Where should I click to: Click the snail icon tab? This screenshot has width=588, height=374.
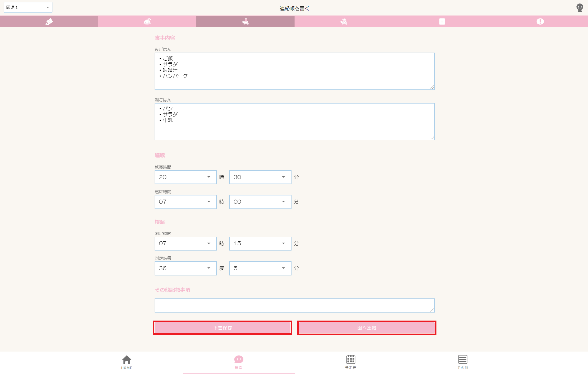(147, 21)
